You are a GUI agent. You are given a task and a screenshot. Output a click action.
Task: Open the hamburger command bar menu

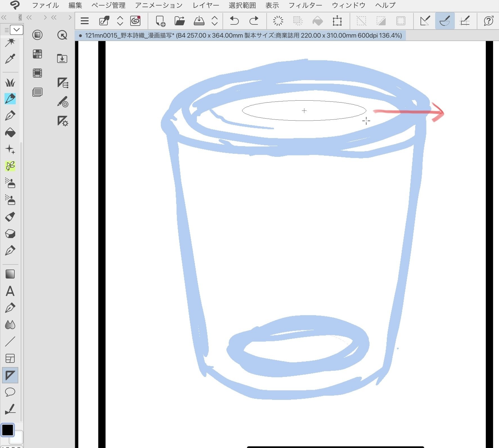click(85, 21)
